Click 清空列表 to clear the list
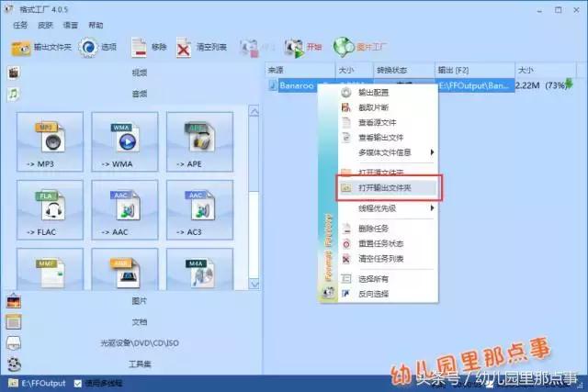Viewport: 588px width, 392px height. click(202, 48)
